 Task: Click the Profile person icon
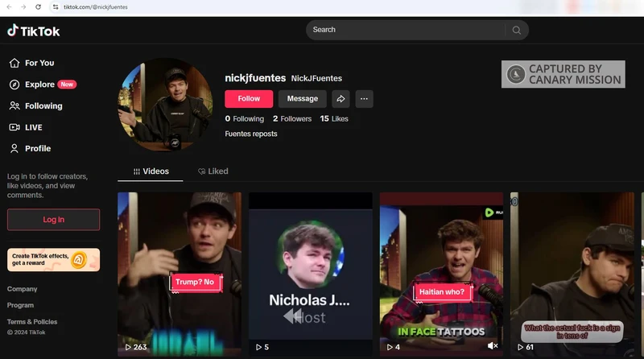coord(14,149)
